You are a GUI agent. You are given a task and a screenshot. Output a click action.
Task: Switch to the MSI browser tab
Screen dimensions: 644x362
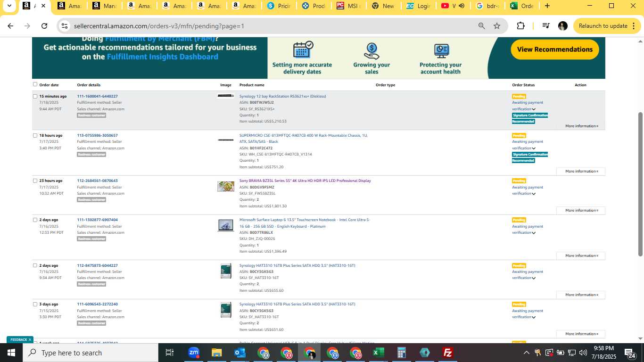tap(348, 6)
